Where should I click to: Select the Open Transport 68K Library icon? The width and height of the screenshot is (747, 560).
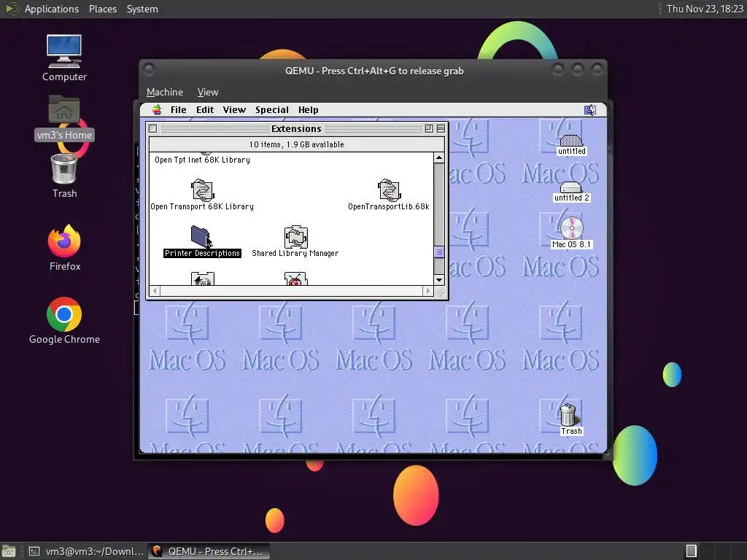(x=203, y=190)
